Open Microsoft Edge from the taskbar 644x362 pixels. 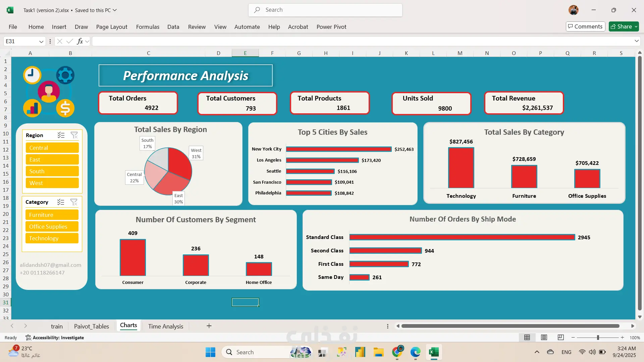click(x=415, y=352)
